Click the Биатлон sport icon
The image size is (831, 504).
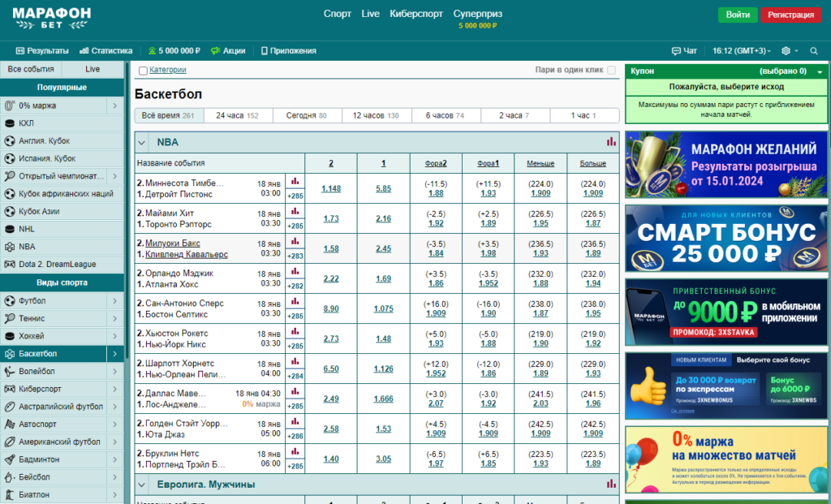click(x=10, y=494)
